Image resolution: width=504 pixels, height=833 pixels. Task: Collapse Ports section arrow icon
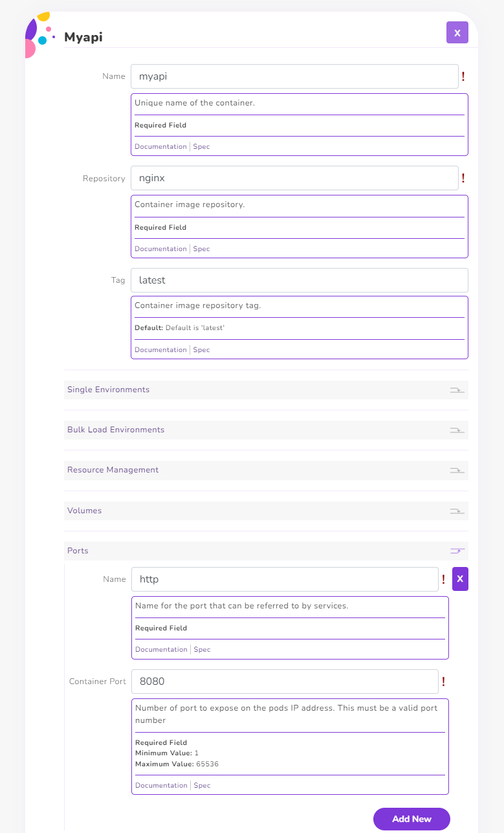click(x=457, y=551)
